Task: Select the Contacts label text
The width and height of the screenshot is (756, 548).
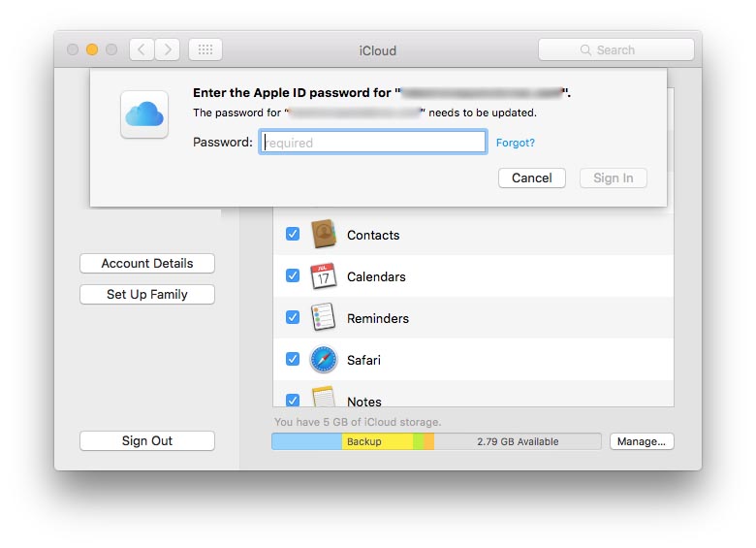Action: point(373,235)
